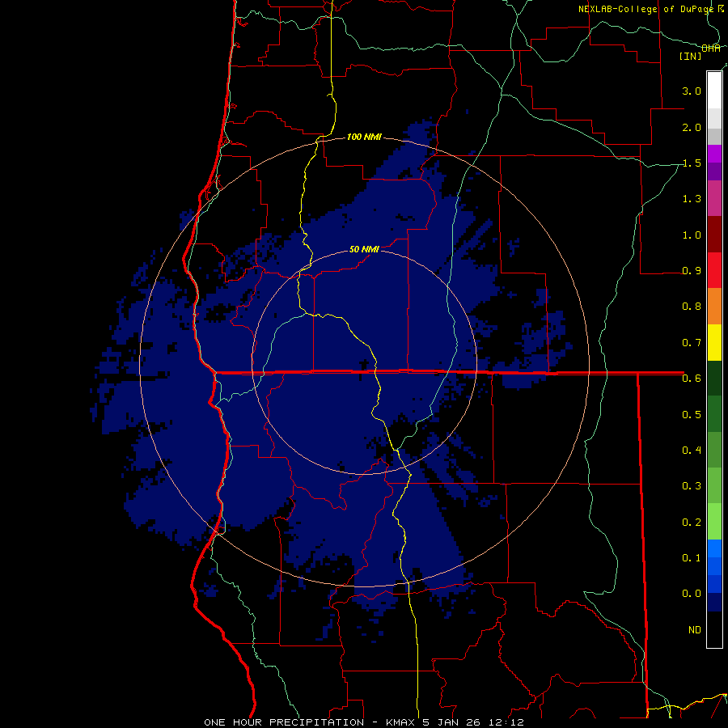Screen dimensions: 728x728
Task: Click the 5 JAN 26 12:12 timestamp
Action: (x=473, y=722)
